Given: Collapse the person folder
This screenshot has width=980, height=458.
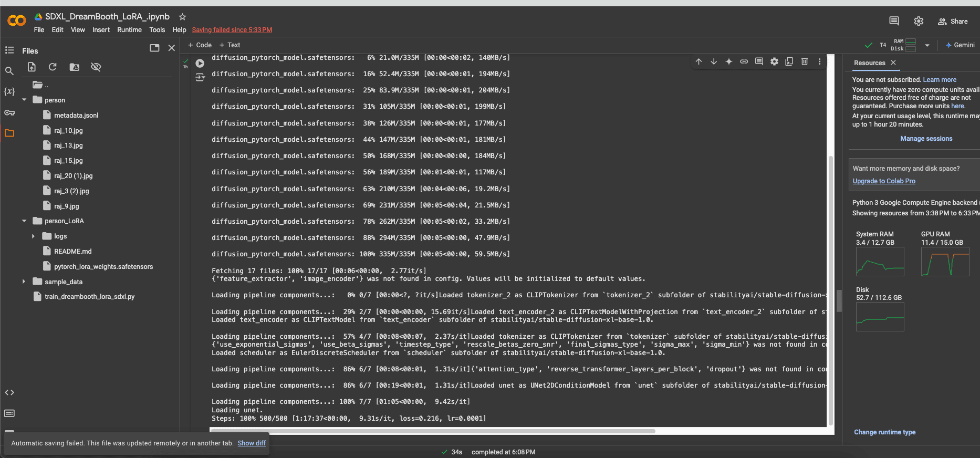Looking at the screenshot, I should pyautogui.click(x=24, y=100).
